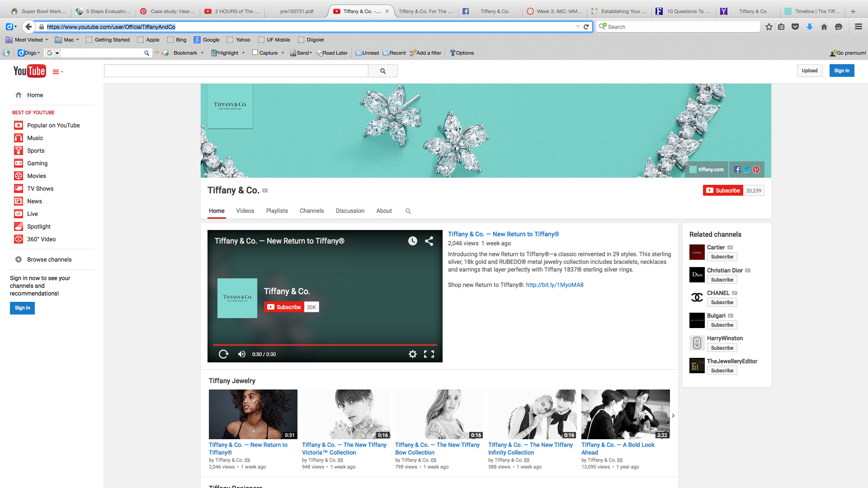
Task: Subscribe to the Cartier related channel
Action: tap(722, 257)
